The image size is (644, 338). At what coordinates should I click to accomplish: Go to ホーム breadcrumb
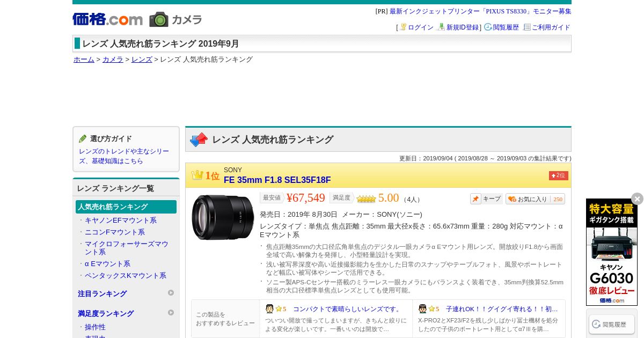tap(84, 60)
